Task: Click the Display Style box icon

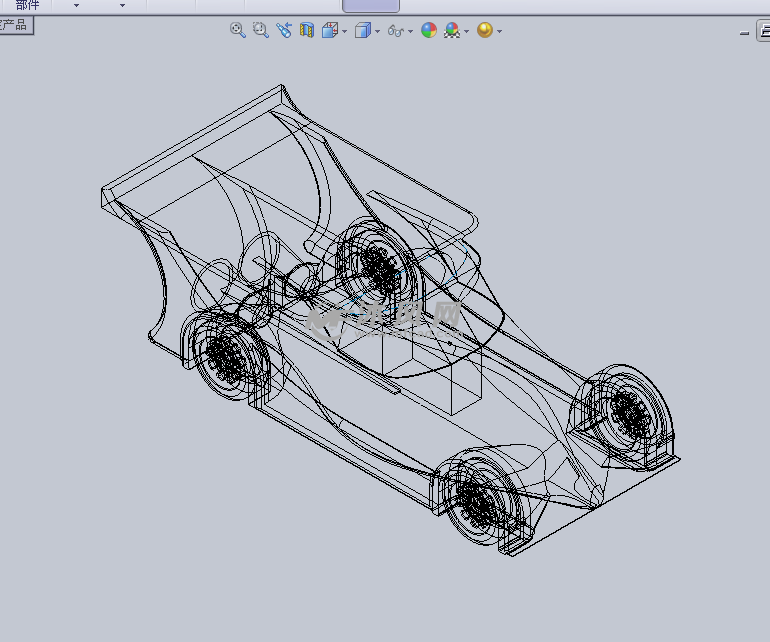Action: (x=363, y=30)
